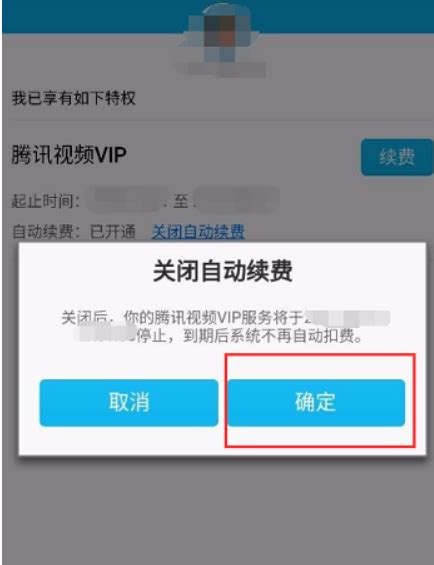This screenshot has width=434, height=565.
Task: Tap the dialog message about 到期后系统不再自动扣费
Action: pyautogui.click(x=222, y=327)
